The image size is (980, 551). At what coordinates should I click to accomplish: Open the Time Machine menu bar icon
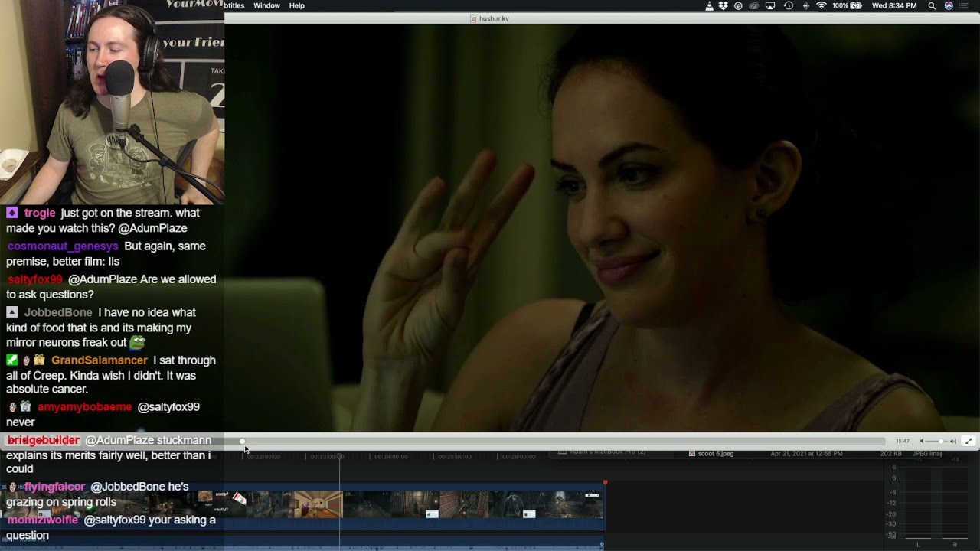pyautogui.click(x=788, y=6)
